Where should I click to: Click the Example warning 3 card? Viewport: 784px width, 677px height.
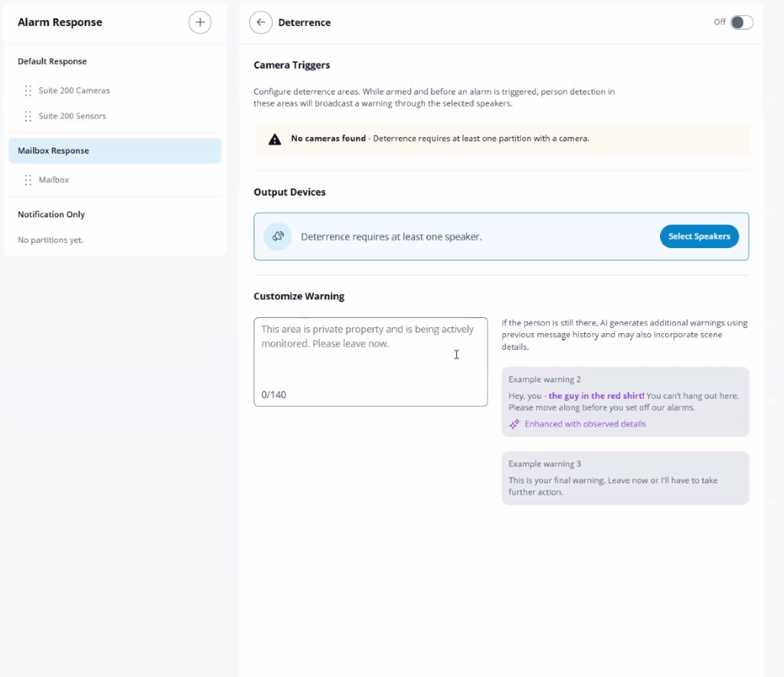click(x=625, y=478)
